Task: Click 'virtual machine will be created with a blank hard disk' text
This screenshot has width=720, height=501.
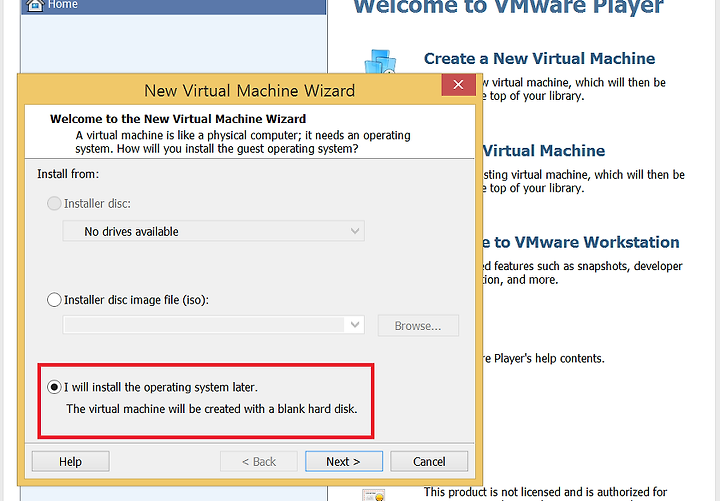Action: [x=212, y=409]
